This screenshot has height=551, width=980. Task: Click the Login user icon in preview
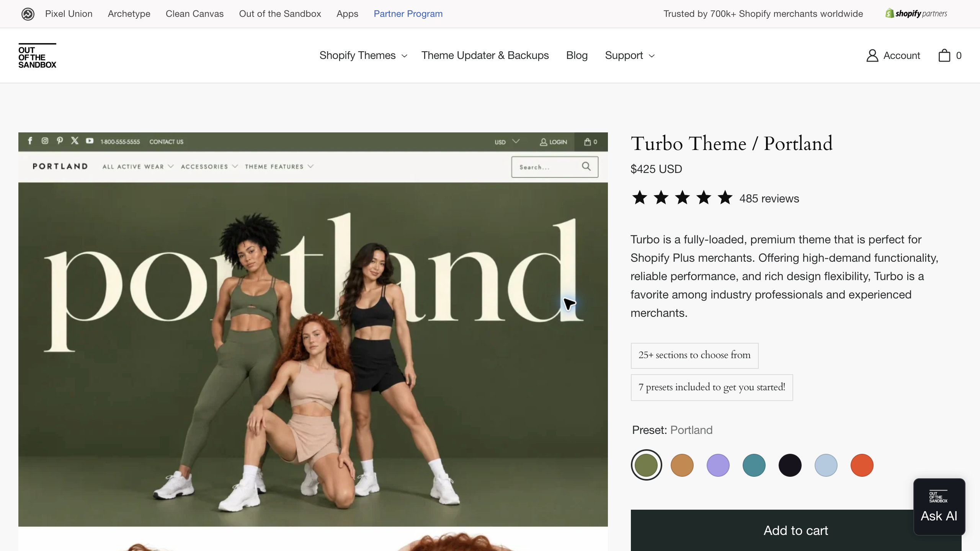point(543,142)
